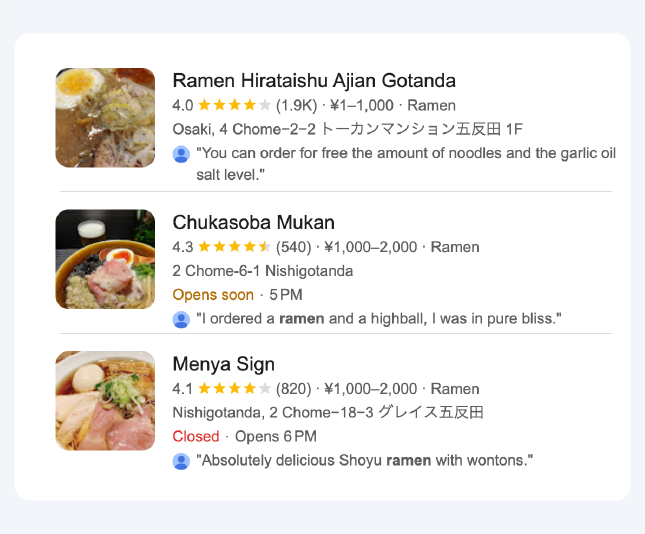Open the (1.9K) reviews count

pos(296,106)
